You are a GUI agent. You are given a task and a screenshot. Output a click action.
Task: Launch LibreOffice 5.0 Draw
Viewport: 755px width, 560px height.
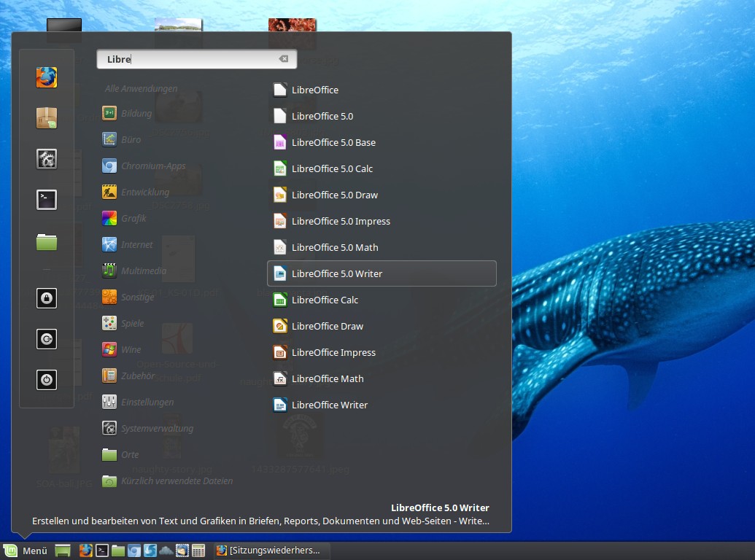click(382, 195)
